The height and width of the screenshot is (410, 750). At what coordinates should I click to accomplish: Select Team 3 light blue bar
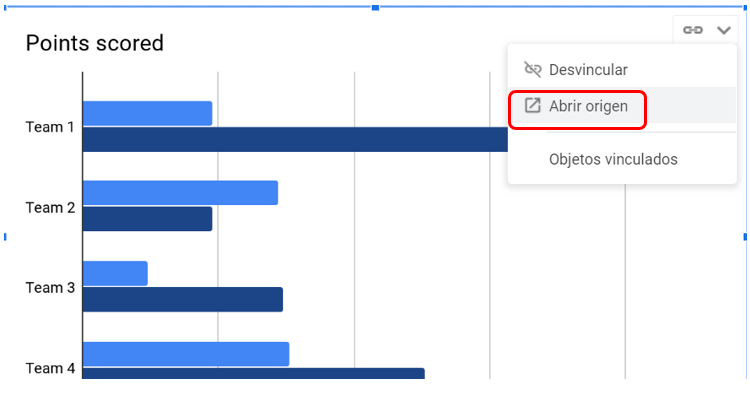pos(115,273)
